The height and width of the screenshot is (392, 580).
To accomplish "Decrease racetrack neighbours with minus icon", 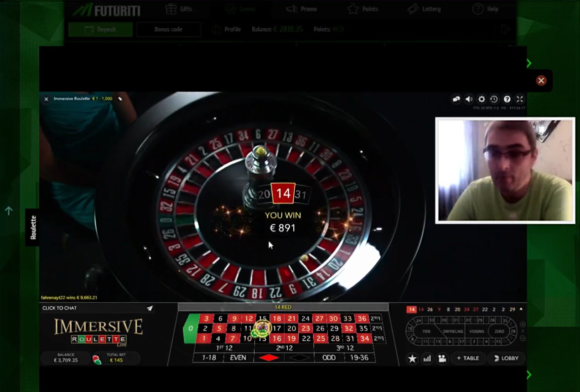I will pyautogui.click(x=523, y=338).
